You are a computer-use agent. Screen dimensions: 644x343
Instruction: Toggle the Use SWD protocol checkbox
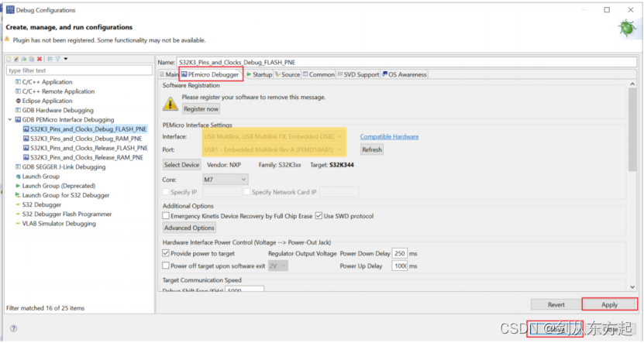319,216
